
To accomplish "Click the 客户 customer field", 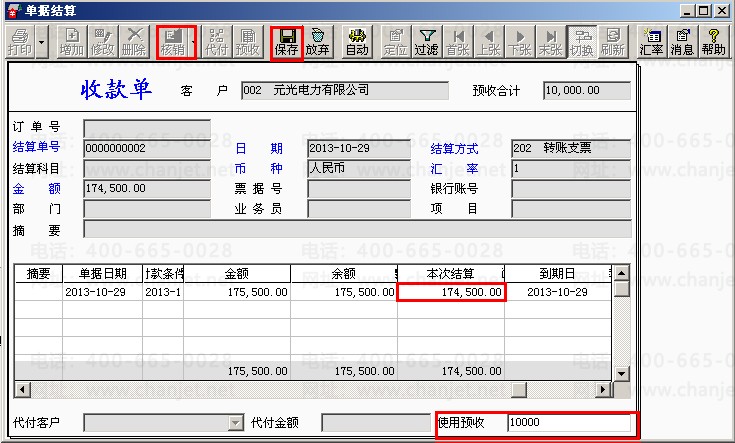I will point(345,90).
